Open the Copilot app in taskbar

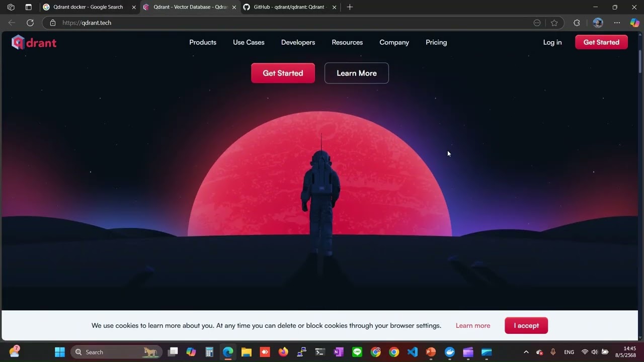point(191,352)
